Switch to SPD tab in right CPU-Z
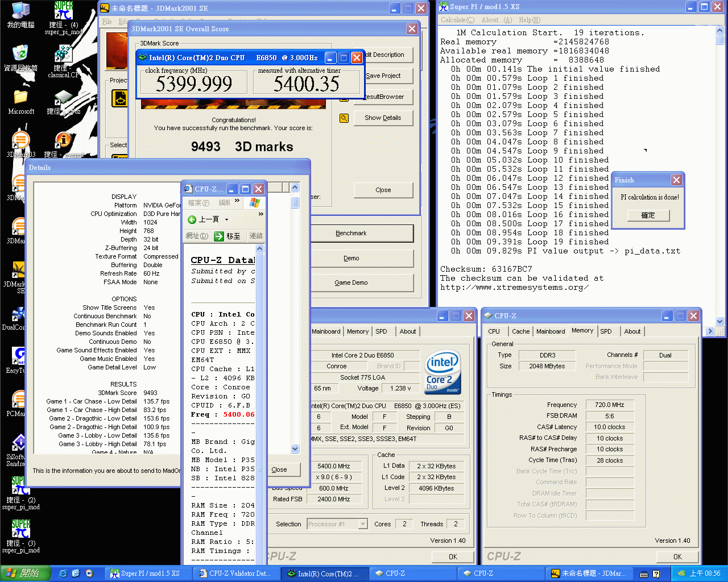The width and height of the screenshot is (728, 582). [x=606, y=331]
